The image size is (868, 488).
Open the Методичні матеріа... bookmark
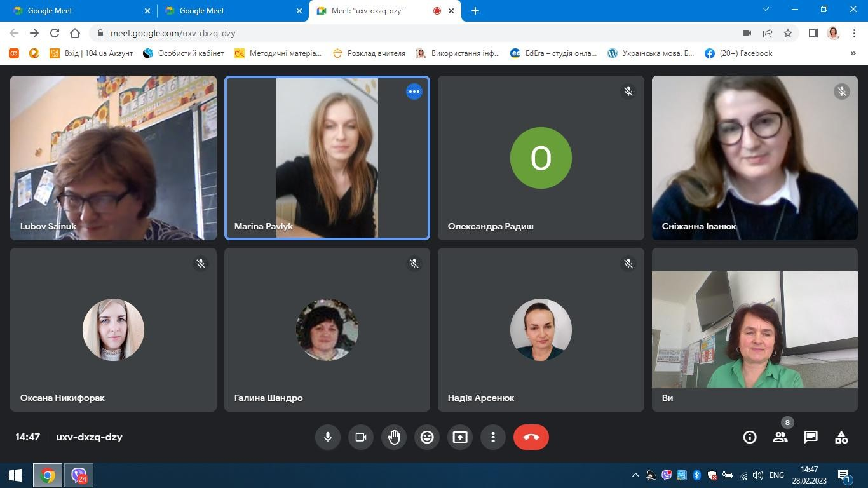pos(278,53)
